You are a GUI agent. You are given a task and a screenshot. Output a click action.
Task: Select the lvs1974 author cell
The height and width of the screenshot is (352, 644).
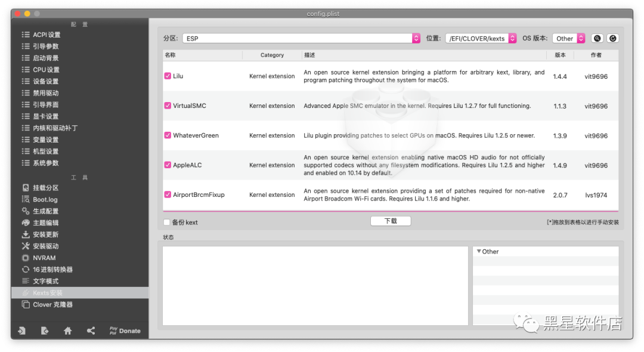[596, 194]
